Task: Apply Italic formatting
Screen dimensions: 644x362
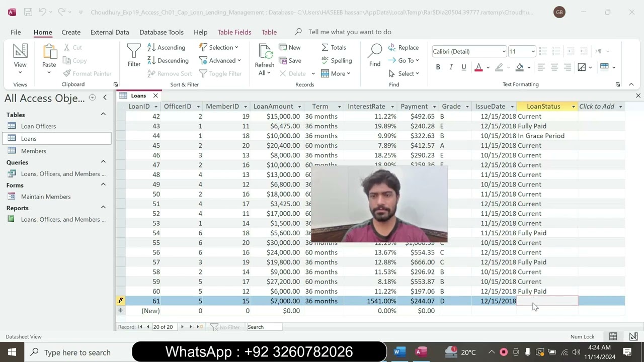Action: click(x=451, y=67)
